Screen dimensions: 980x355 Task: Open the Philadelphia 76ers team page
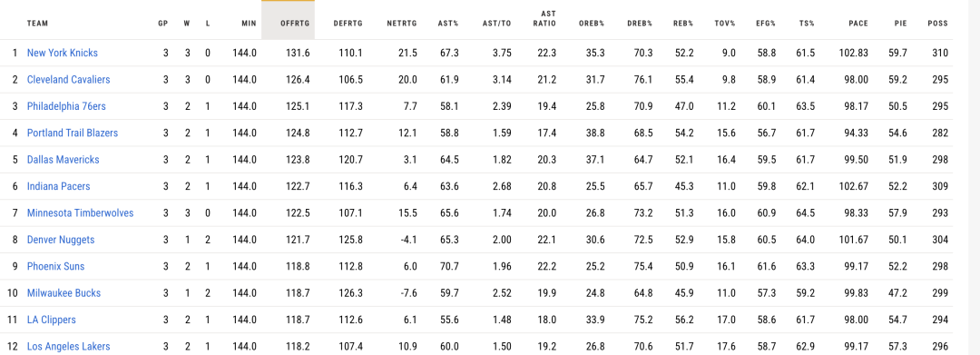tap(66, 106)
